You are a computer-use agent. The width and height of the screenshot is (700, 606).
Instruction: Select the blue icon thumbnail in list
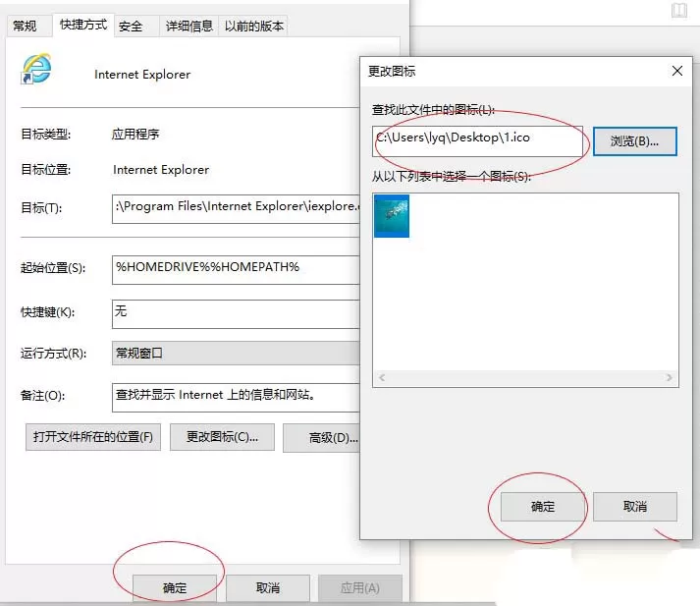[392, 216]
